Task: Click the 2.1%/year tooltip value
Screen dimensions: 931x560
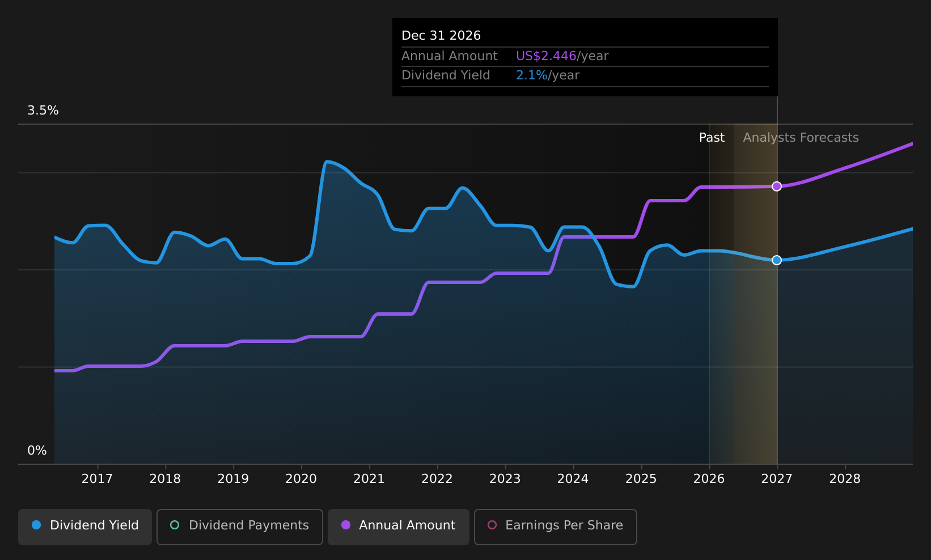Action: coord(547,75)
